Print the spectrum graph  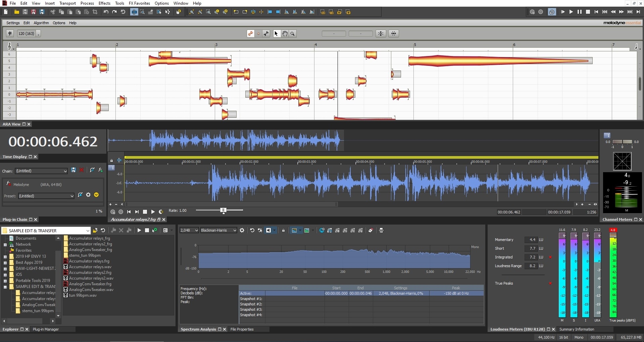pos(381,230)
